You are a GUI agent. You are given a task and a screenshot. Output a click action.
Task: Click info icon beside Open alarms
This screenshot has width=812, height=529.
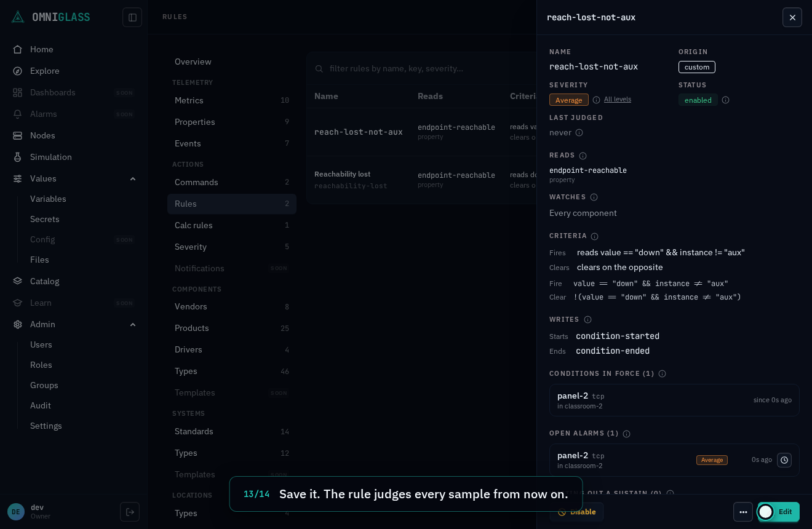626,434
